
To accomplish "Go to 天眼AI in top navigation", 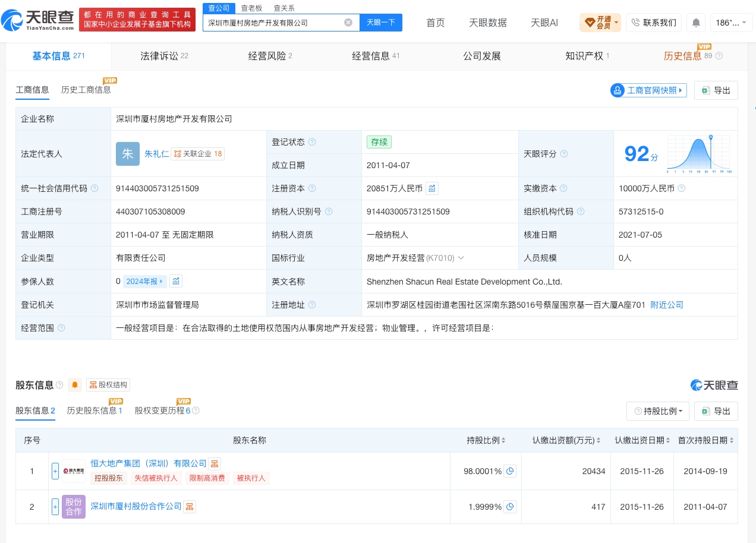I will pos(544,23).
